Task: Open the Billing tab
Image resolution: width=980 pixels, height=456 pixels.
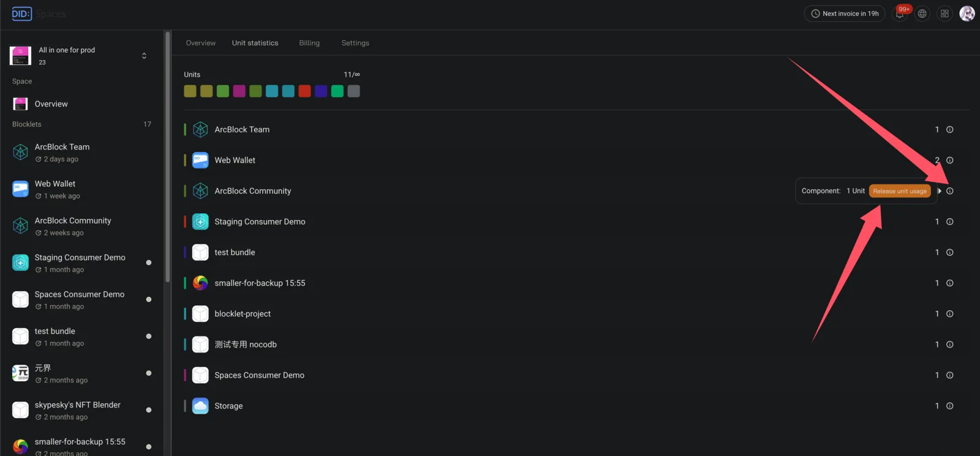Action: [309, 43]
